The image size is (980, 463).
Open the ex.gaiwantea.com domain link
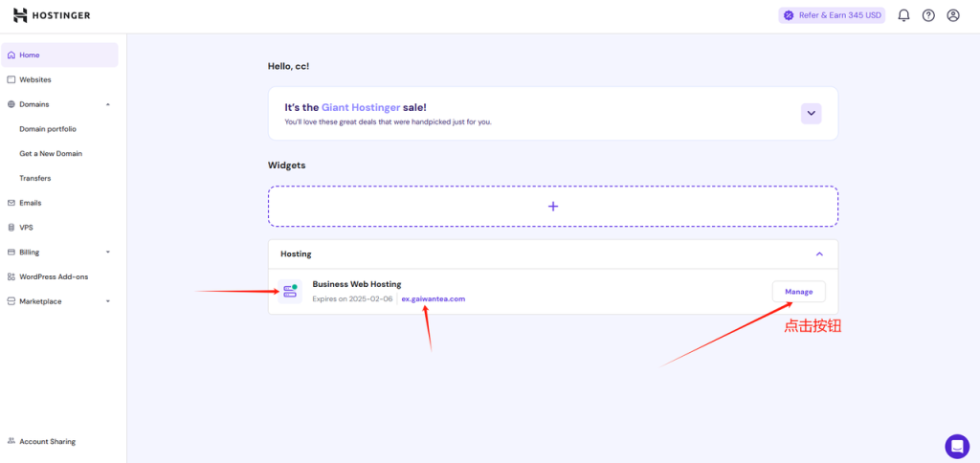point(433,298)
